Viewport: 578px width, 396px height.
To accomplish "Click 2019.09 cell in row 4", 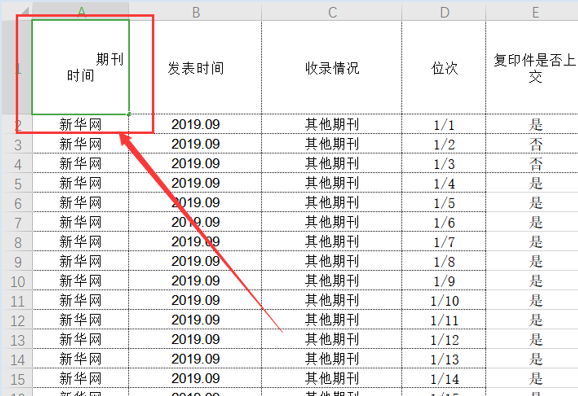I will 195,163.
